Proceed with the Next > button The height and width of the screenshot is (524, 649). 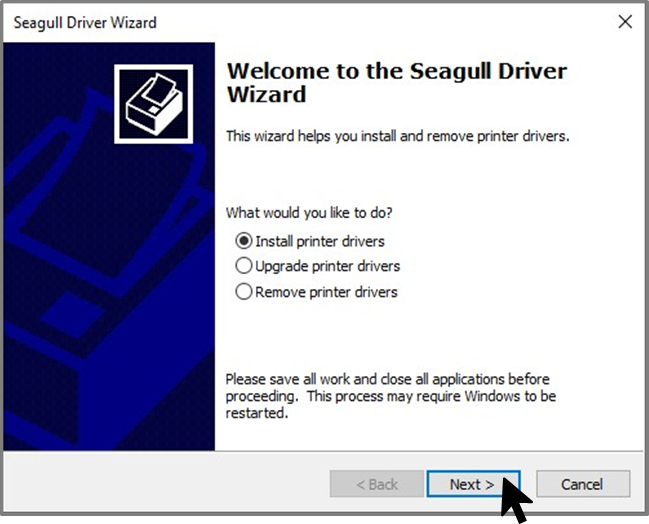(473, 484)
